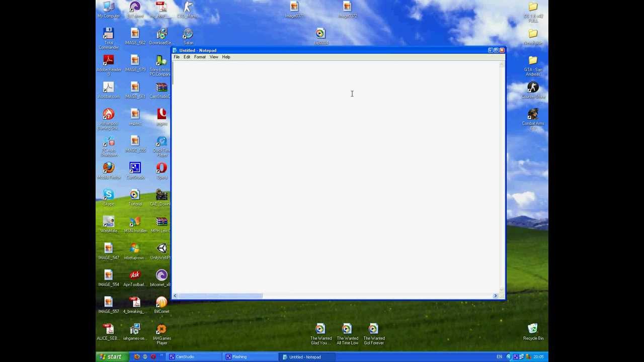The width and height of the screenshot is (644, 362).
Task: Click the Notepad horizontal scrollbar thumb
Action: (x=219, y=296)
